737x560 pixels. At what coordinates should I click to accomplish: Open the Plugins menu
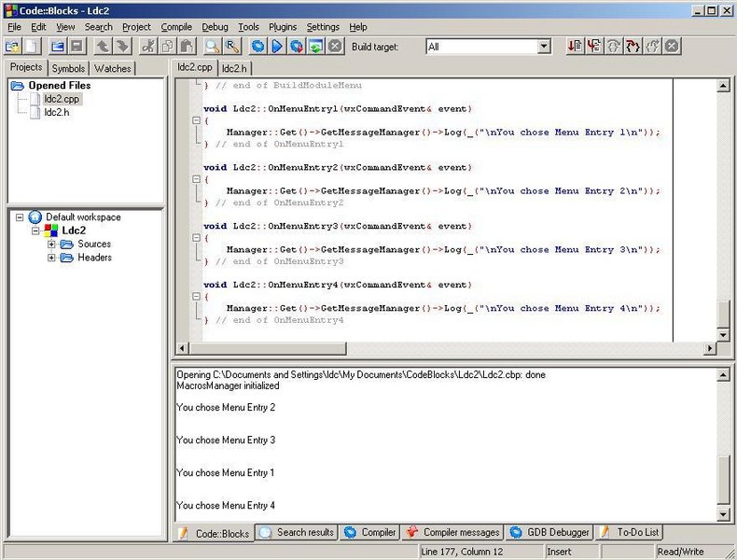pyautogui.click(x=283, y=27)
